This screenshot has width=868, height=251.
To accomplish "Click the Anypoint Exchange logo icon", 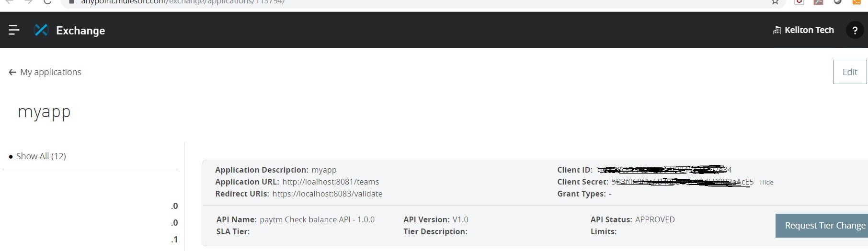I will coord(42,30).
